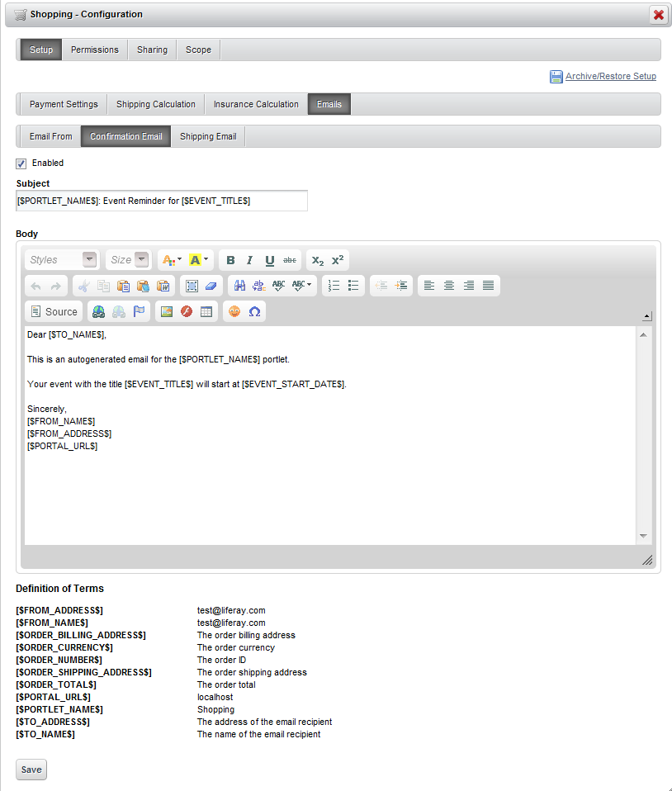Click the editor resize handle
The width and height of the screenshot is (672, 791).
[x=647, y=560]
